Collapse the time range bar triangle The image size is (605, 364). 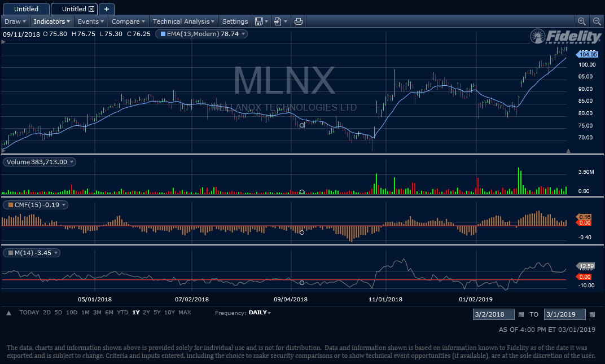pos(8,313)
